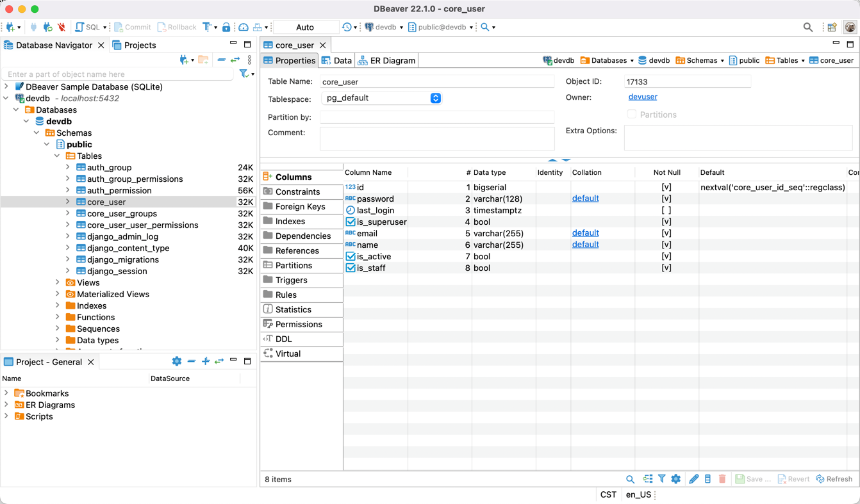Click default collation link for password

click(585, 199)
